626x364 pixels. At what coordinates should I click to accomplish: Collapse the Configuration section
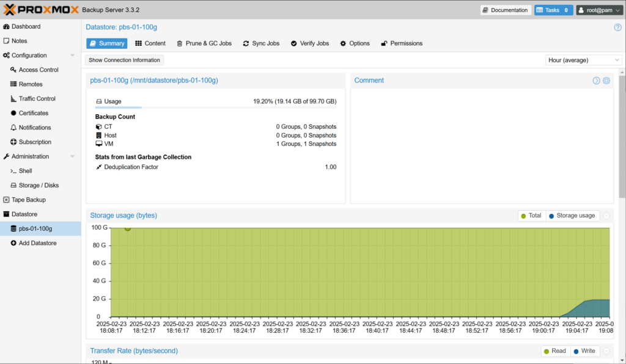point(72,56)
